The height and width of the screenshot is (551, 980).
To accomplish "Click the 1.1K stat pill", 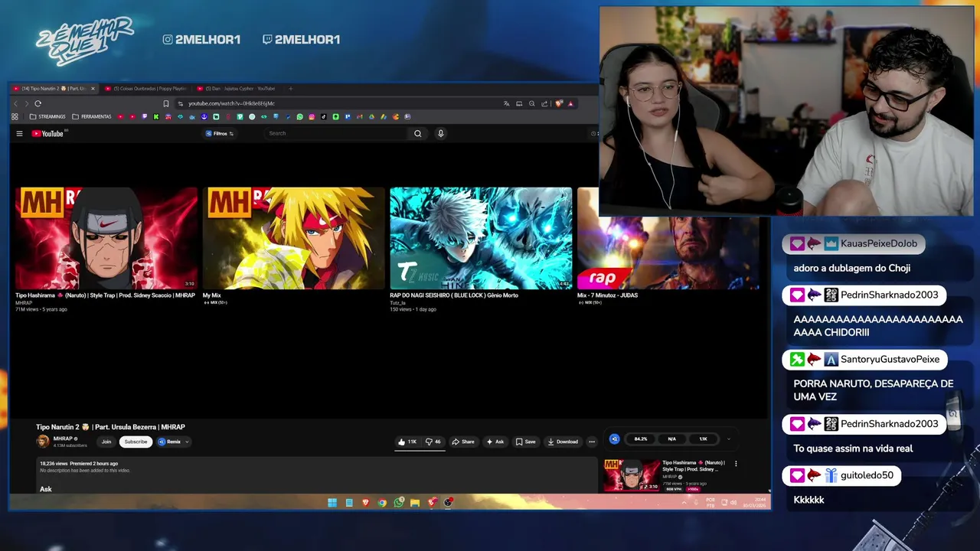I will (703, 439).
